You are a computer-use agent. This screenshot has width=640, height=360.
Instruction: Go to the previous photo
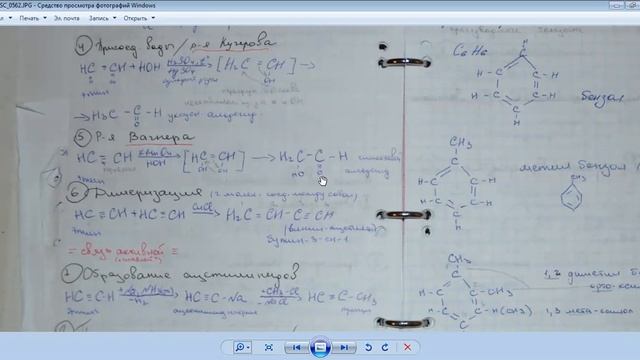pos(297,347)
